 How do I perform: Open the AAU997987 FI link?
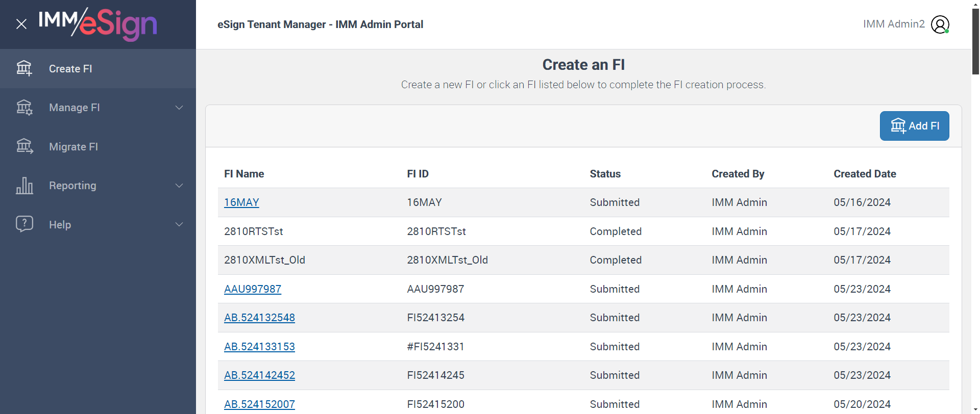tap(253, 289)
